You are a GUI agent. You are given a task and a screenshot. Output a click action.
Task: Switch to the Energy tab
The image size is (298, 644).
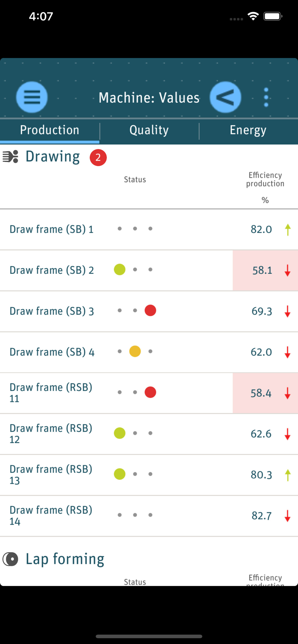(248, 130)
